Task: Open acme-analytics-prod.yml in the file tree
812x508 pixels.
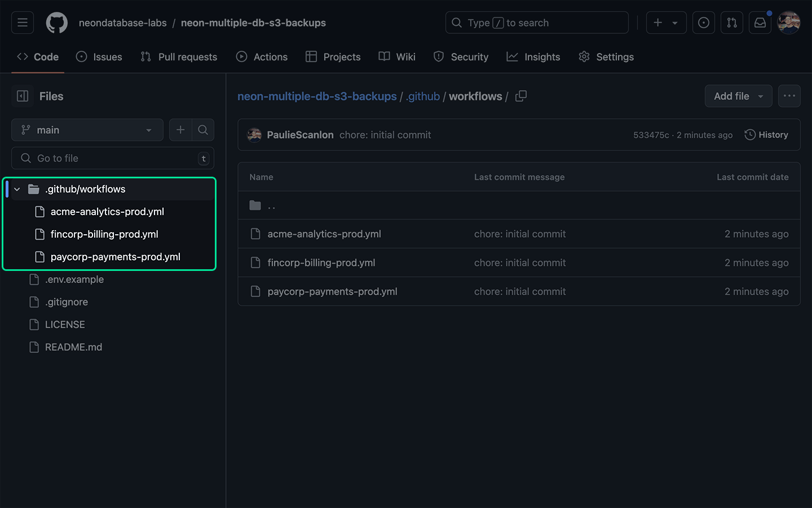Action: click(107, 212)
